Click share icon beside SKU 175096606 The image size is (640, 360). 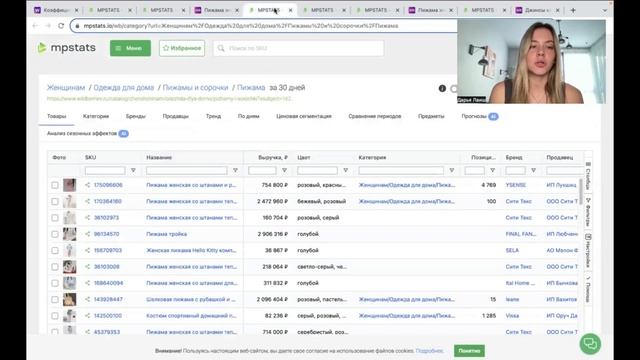click(x=87, y=185)
